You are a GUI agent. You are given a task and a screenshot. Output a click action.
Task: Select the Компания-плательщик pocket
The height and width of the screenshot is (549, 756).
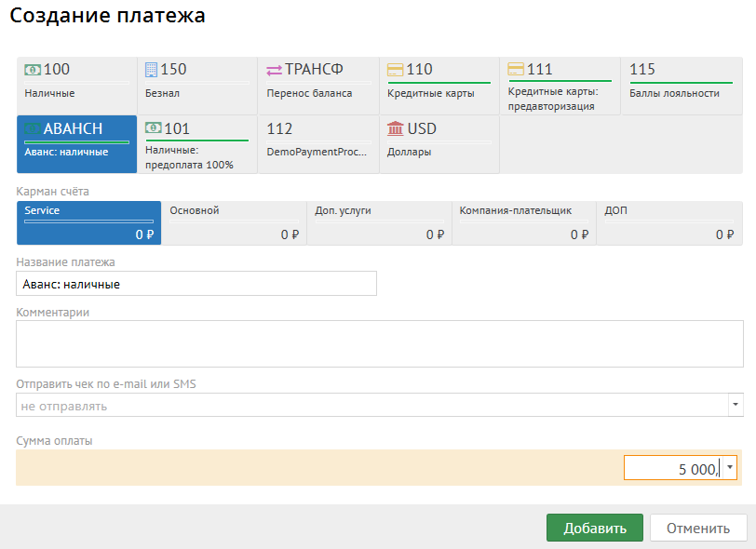(523, 223)
